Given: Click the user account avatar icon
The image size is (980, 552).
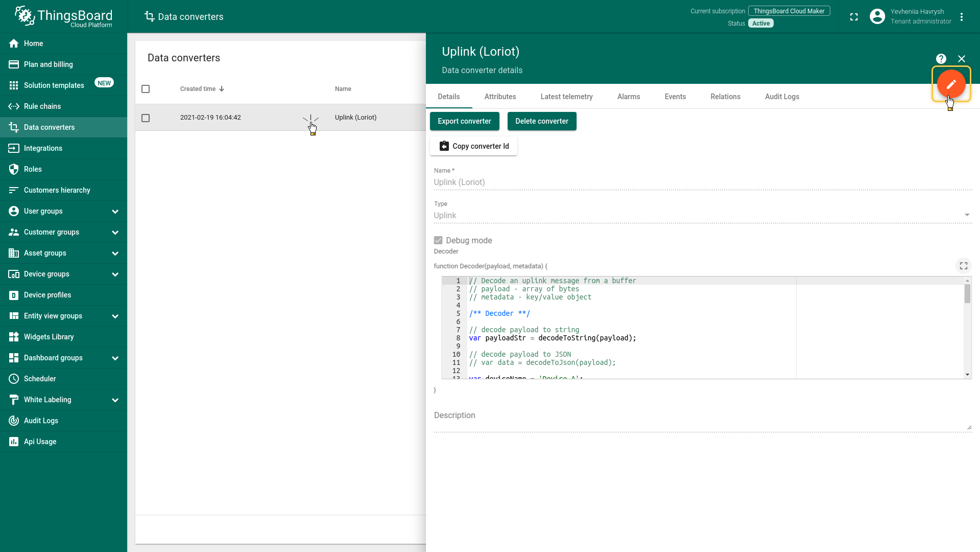Looking at the screenshot, I should (877, 17).
